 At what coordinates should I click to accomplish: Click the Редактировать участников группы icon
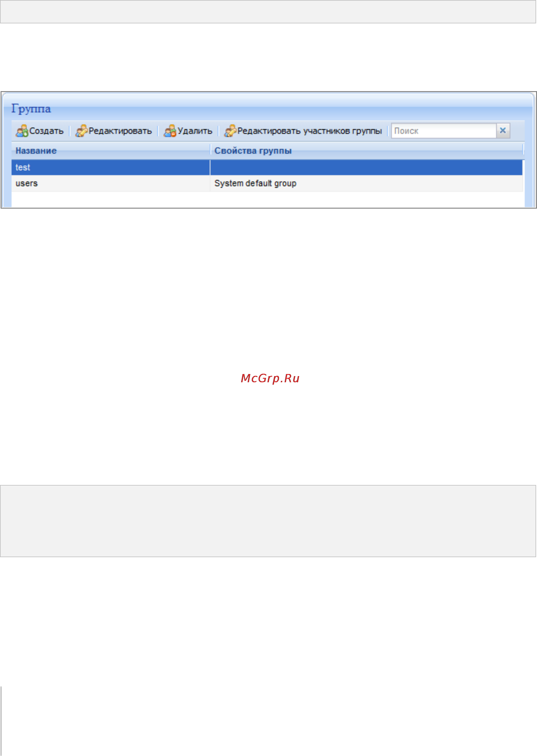coord(230,130)
